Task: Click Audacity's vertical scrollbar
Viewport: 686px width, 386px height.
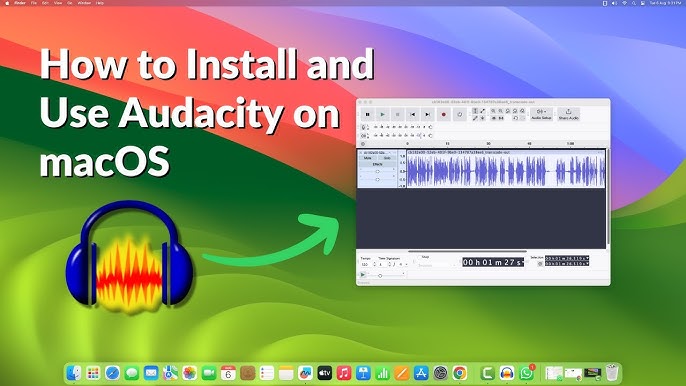Action: [608, 197]
